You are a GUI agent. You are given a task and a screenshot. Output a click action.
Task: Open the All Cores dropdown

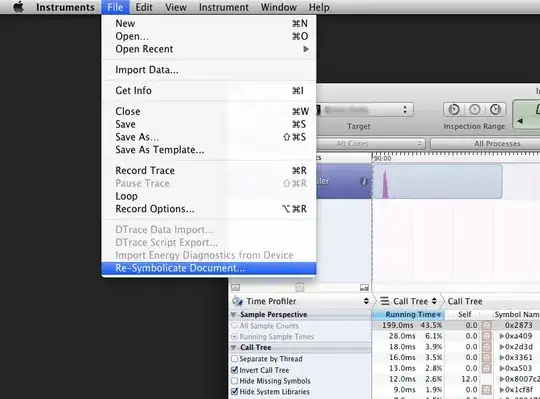[x=371, y=144]
